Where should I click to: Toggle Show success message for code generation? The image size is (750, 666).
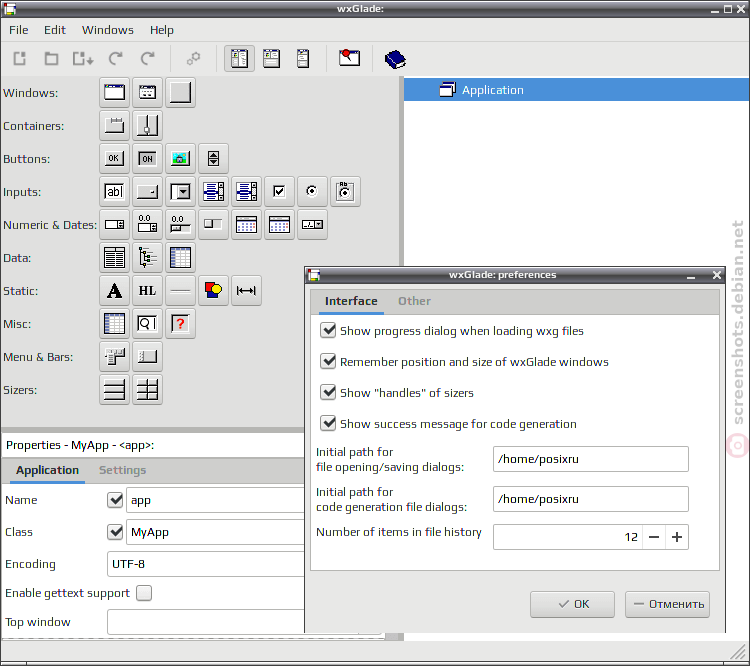[328, 423]
